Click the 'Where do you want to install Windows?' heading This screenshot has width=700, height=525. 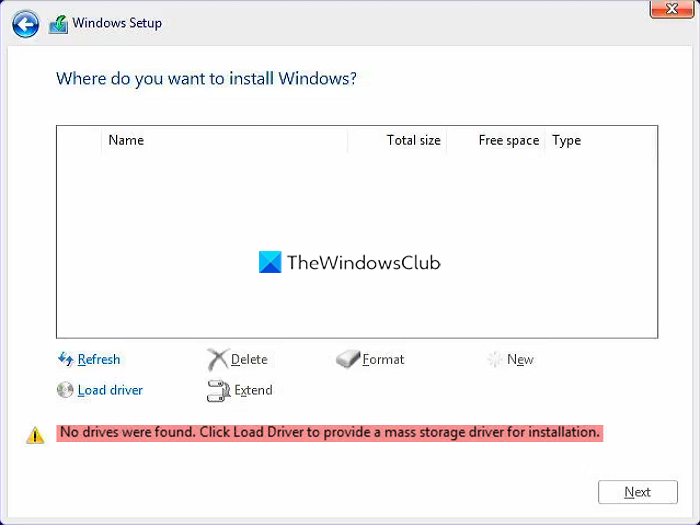click(206, 79)
